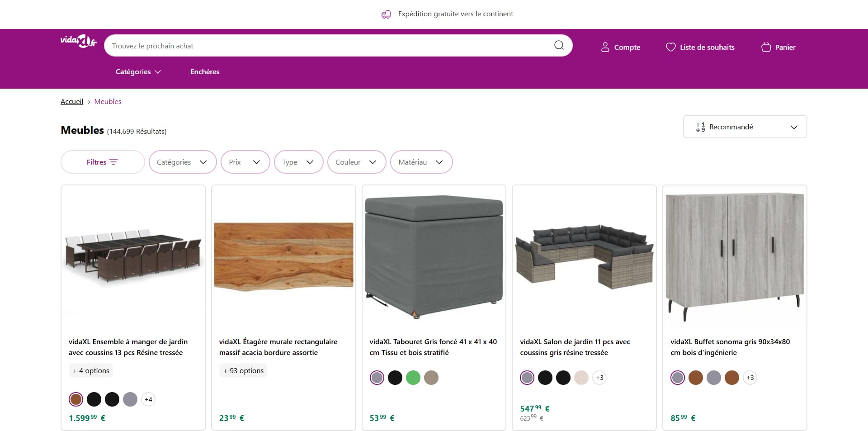Open the Filtres button
Viewport: 868px width, 431px height.
tap(103, 162)
